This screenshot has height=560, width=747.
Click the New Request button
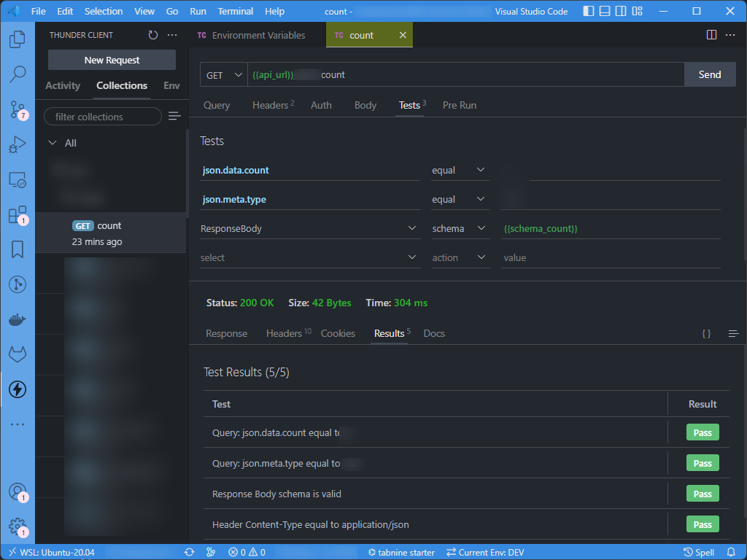point(111,60)
